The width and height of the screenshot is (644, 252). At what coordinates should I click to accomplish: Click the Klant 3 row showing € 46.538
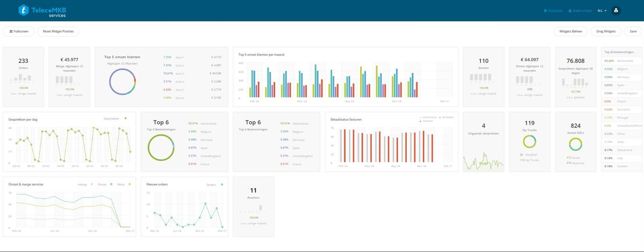click(192, 73)
